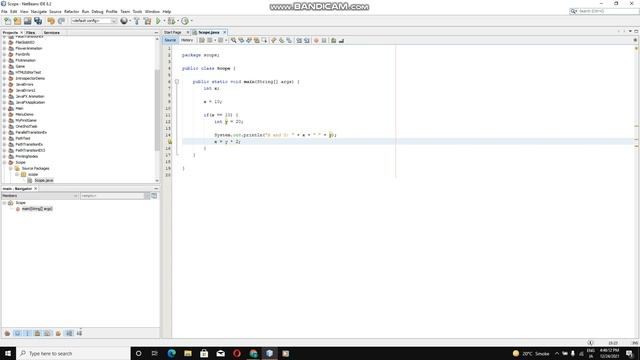Click the Redo toolbar icon
Screen dimensions: 640x360
62,21
